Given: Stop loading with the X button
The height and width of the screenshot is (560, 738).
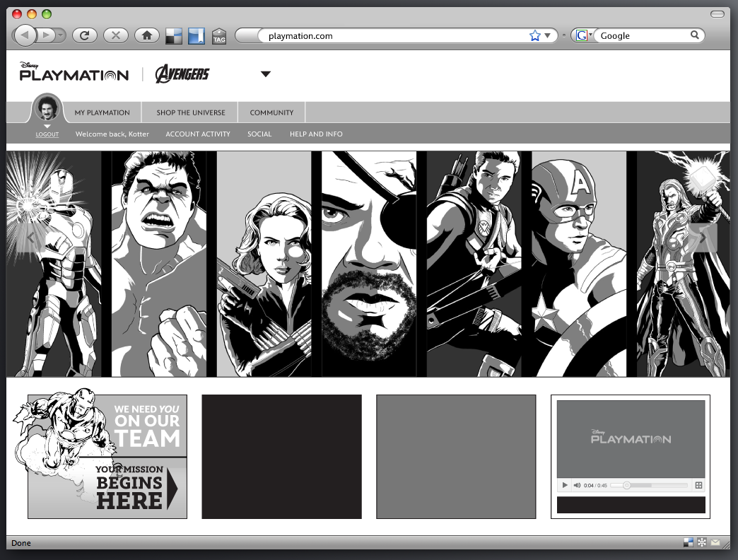Looking at the screenshot, I should (x=116, y=35).
